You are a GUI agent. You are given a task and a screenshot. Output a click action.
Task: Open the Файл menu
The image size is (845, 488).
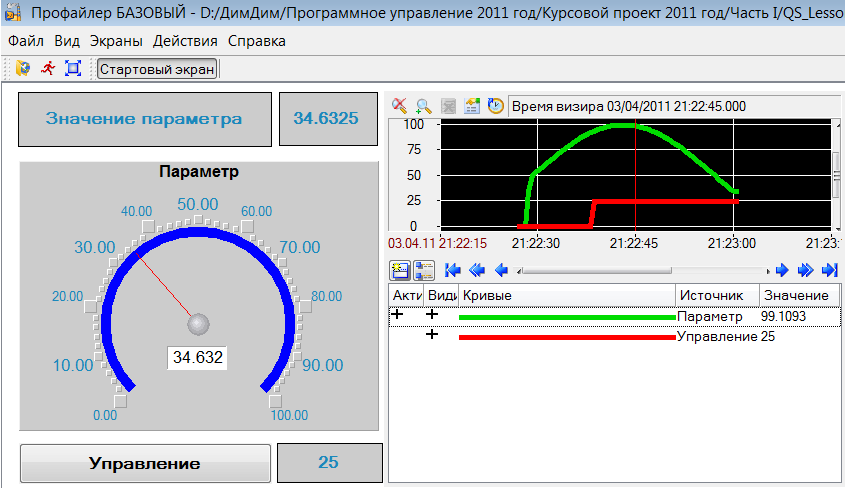click(x=26, y=41)
